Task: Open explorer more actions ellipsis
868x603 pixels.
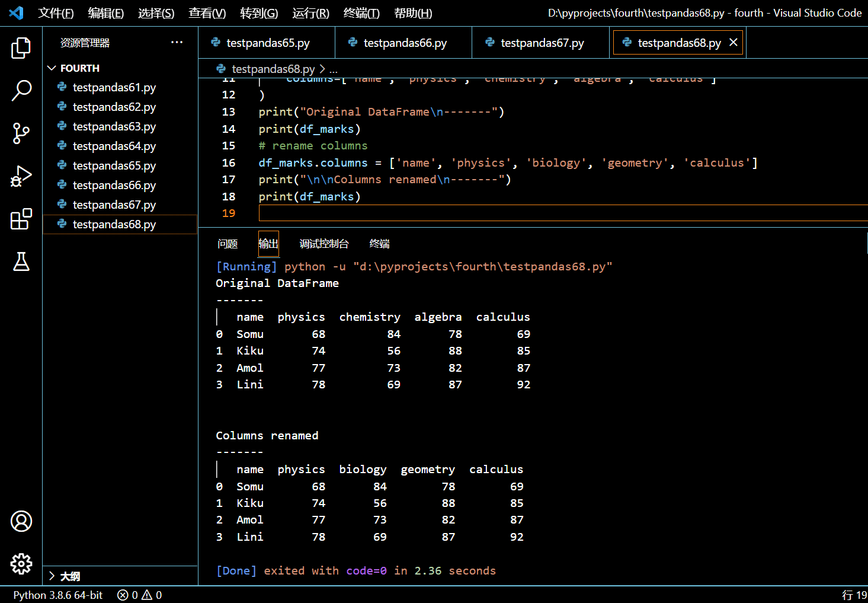Action: (x=177, y=42)
